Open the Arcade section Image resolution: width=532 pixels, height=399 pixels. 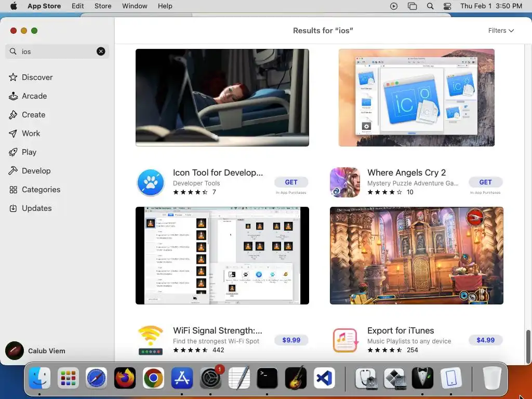pos(28,96)
